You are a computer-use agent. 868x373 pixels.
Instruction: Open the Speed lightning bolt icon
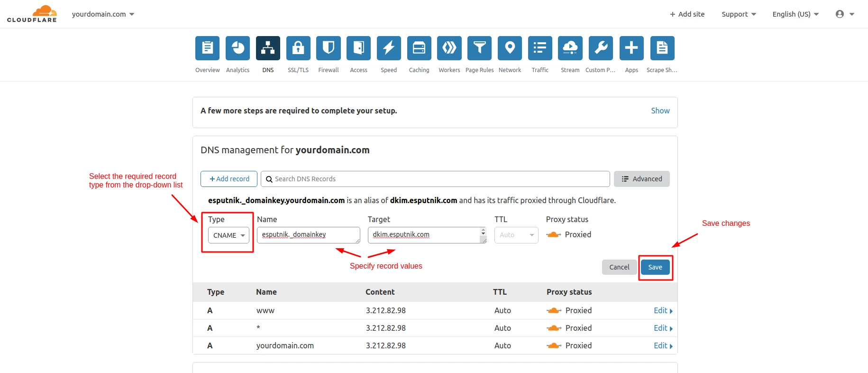(389, 48)
